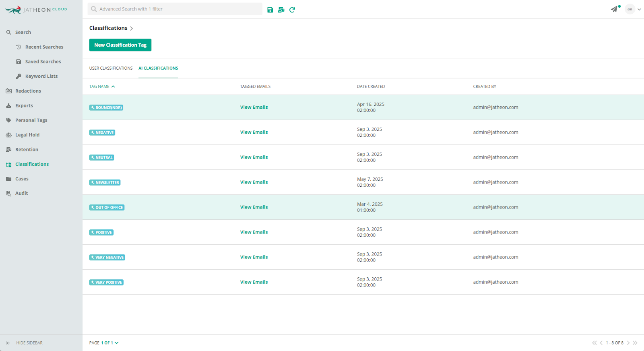Click the Advanced Search input field
644x351 pixels.
click(175, 9)
